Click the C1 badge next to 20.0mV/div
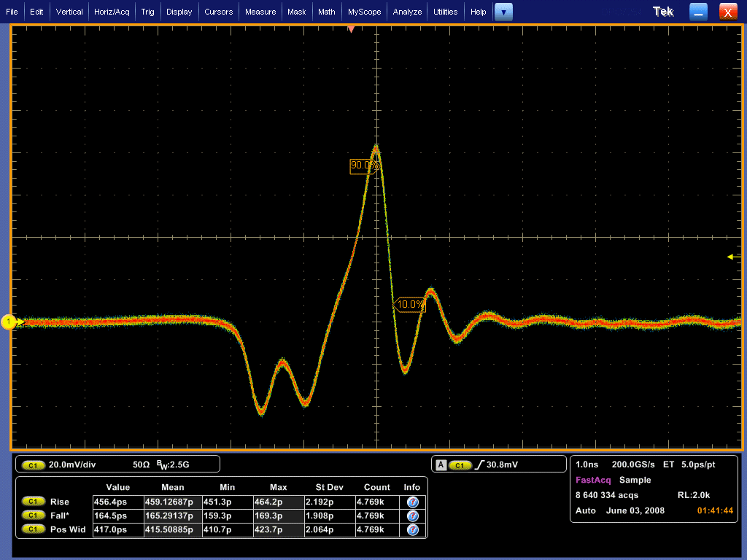The height and width of the screenshot is (560, 747). tap(33, 464)
